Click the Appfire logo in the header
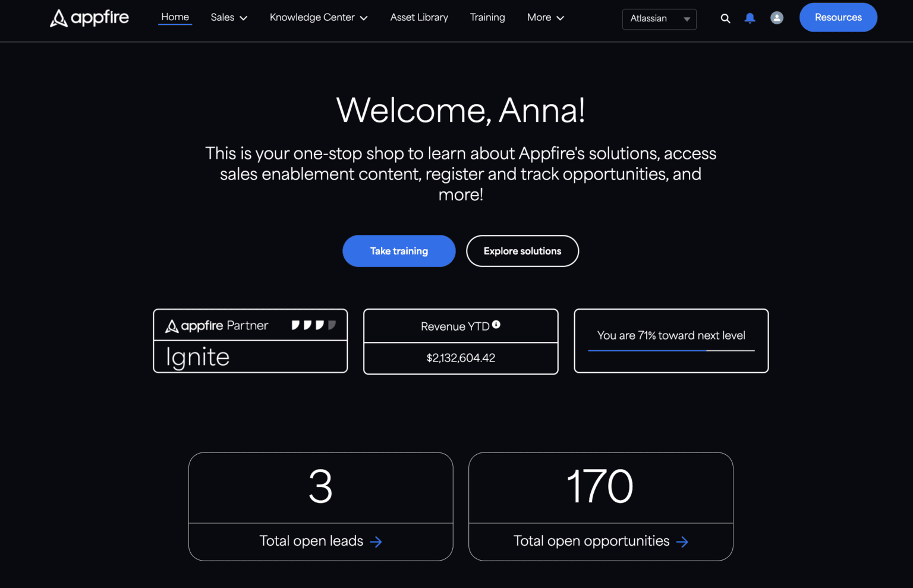This screenshot has width=913, height=588. [x=89, y=18]
